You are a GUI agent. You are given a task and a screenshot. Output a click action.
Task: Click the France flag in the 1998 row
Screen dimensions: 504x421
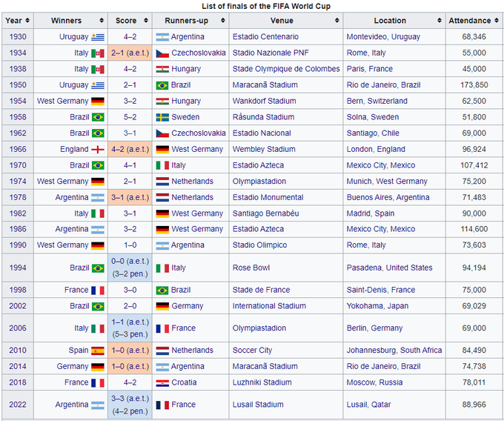pos(98,291)
